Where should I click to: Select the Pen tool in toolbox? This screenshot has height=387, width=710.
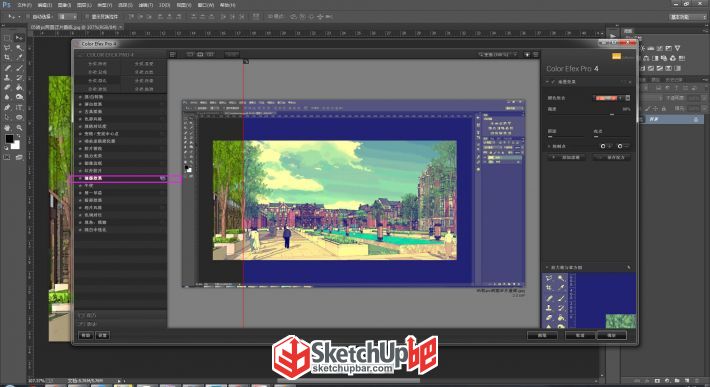(7, 108)
